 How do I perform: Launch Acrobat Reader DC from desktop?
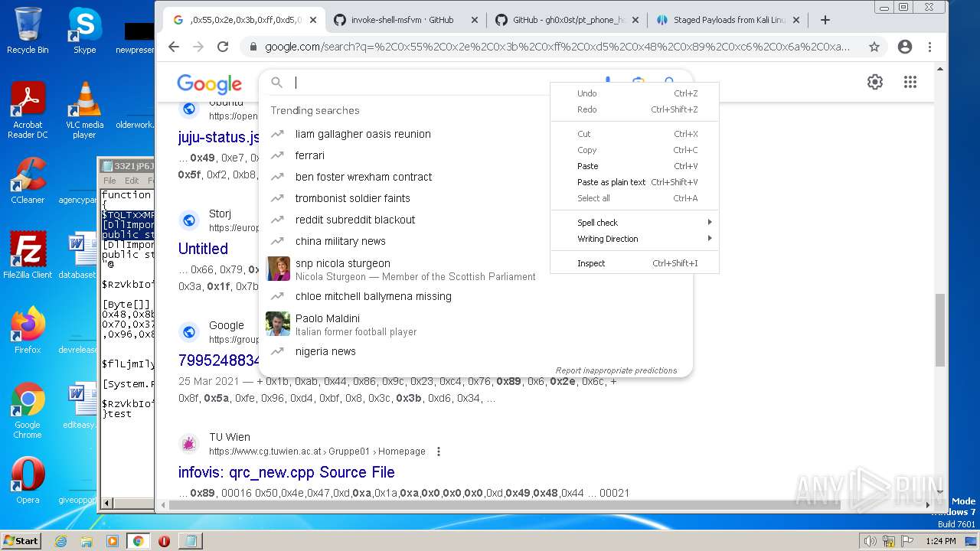point(28,110)
